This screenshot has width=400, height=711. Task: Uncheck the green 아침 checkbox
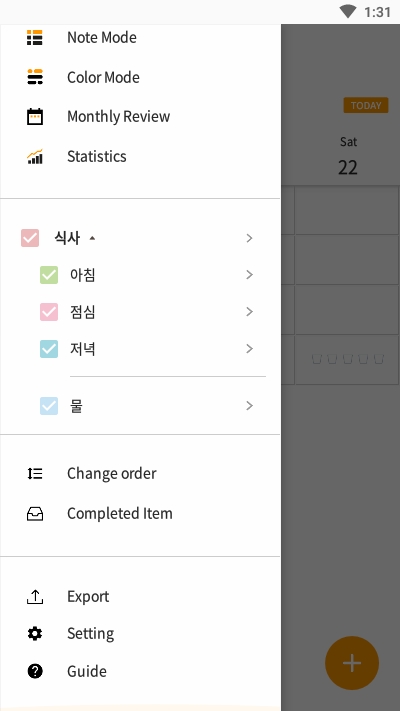[x=49, y=275]
